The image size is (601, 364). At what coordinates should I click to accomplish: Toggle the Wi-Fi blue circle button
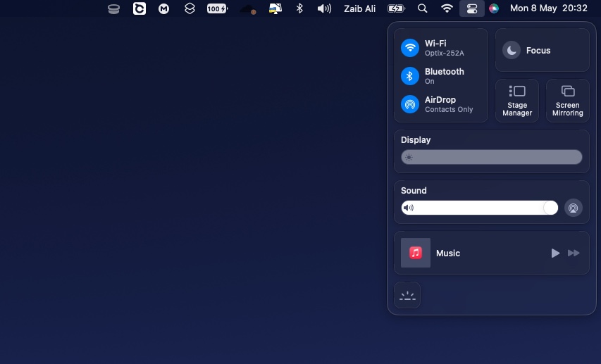410,48
